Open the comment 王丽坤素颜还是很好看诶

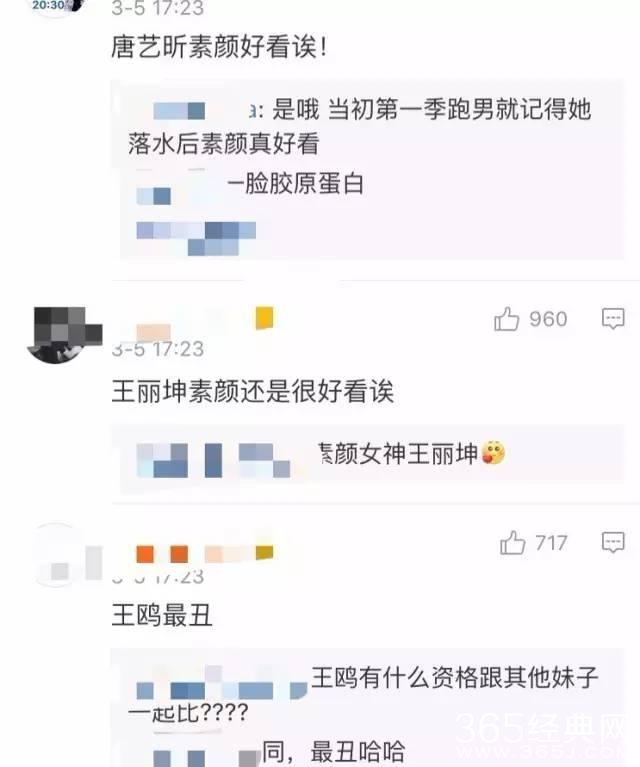[x=252, y=391]
